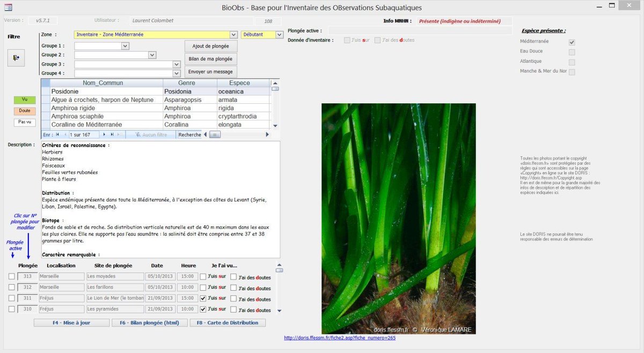Go to first record in species navigator
644x353 pixels.
pyautogui.click(x=57, y=134)
